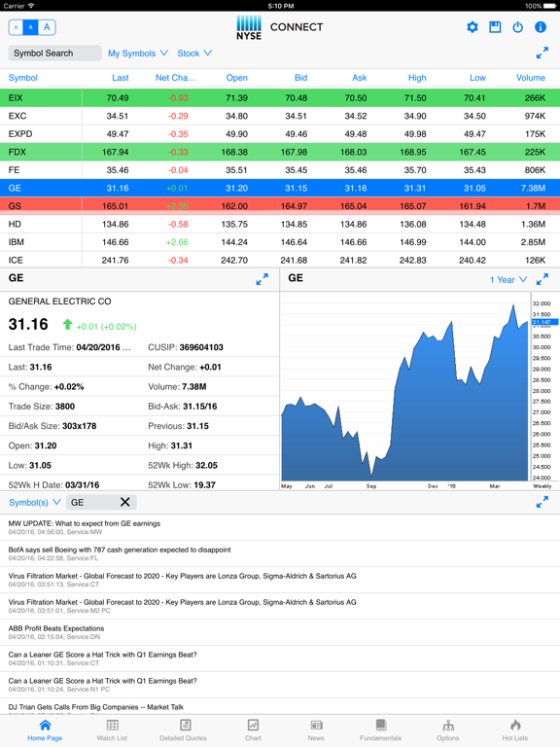
Task: Open Watch List tab
Action: point(112,730)
